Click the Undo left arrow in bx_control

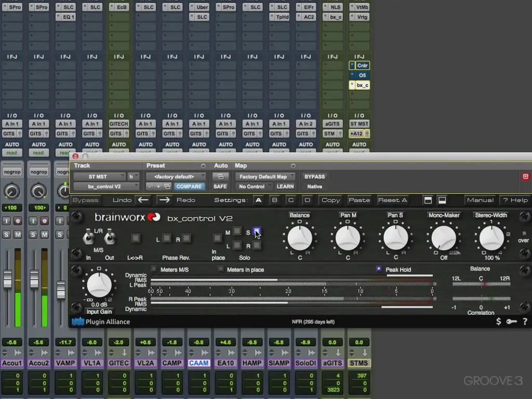pos(143,200)
